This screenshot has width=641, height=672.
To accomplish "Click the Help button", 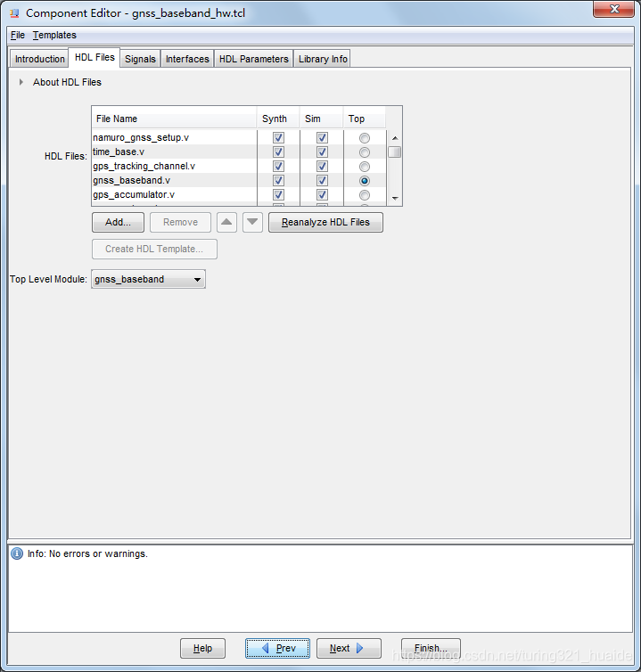I will [x=202, y=648].
